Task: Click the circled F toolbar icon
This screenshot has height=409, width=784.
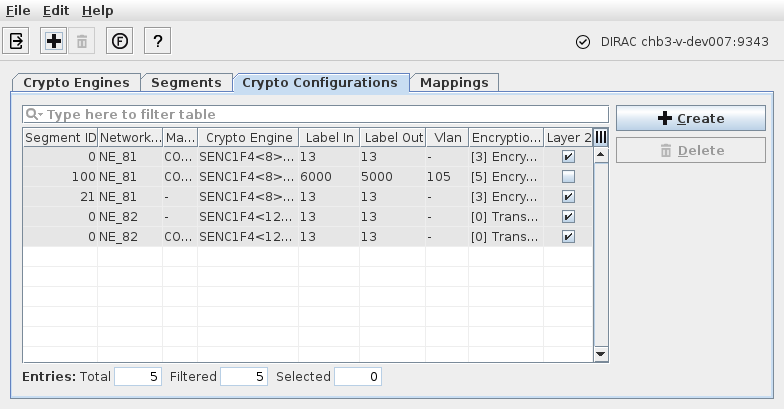Action: (x=120, y=41)
